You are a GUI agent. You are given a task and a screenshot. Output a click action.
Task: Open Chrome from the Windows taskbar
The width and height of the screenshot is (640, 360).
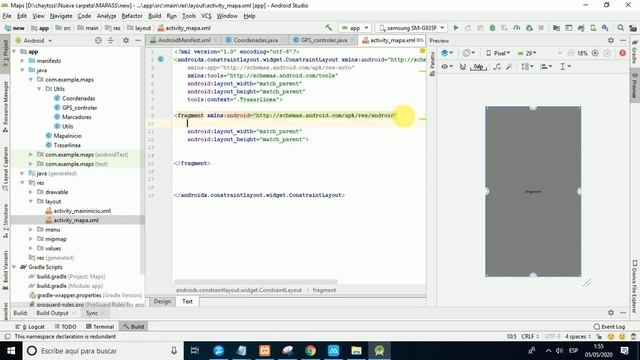tap(311, 351)
